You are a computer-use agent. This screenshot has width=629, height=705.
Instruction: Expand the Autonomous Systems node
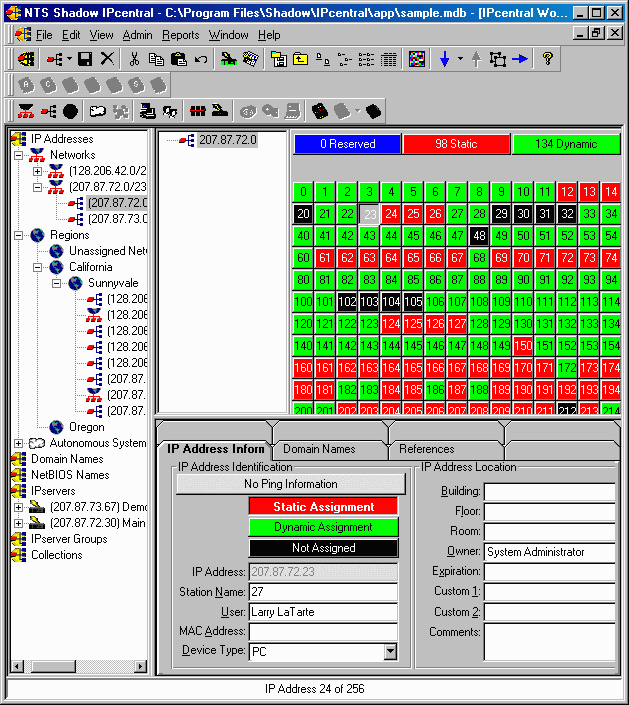pyautogui.click(x=18, y=443)
